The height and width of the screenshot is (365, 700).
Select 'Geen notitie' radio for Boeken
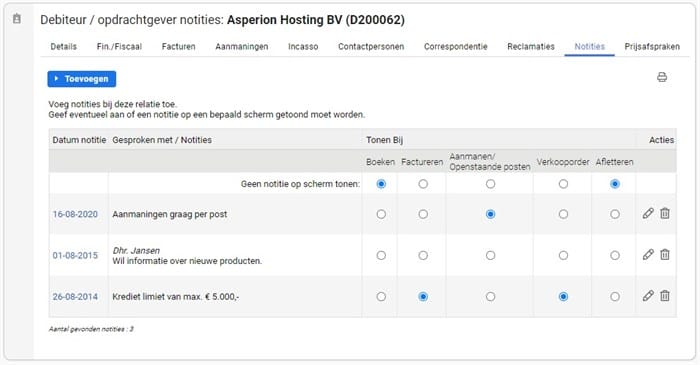[x=381, y=184]
